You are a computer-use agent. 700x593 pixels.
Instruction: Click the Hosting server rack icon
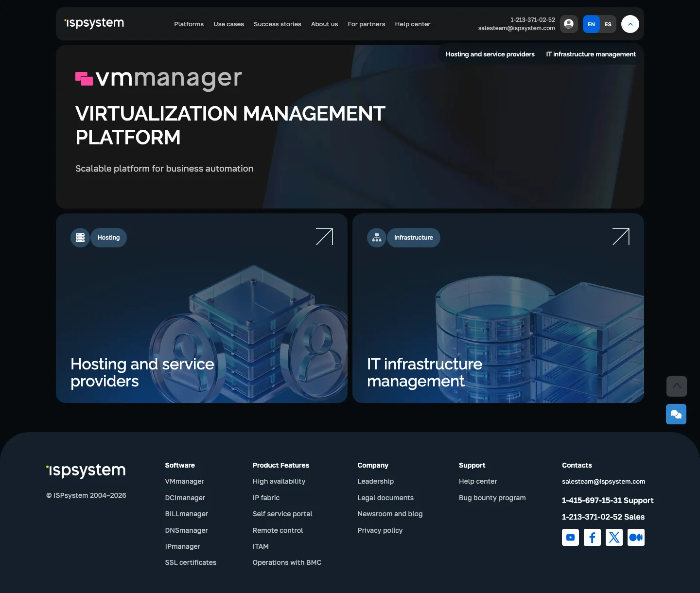coord(80,238)
